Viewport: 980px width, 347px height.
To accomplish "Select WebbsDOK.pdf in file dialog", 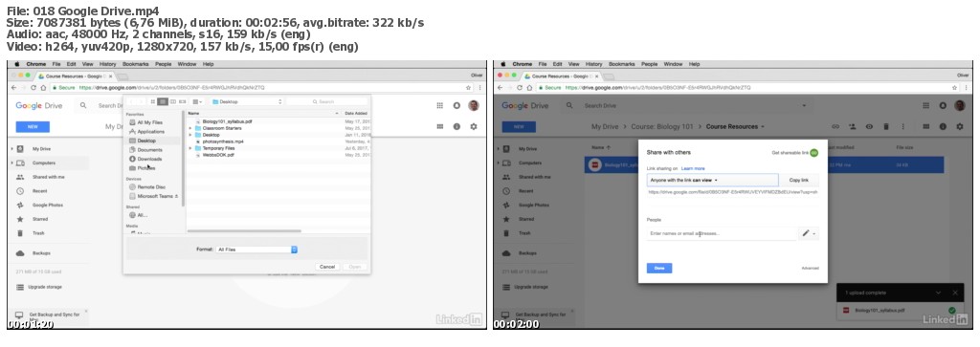I will point(218,155).
